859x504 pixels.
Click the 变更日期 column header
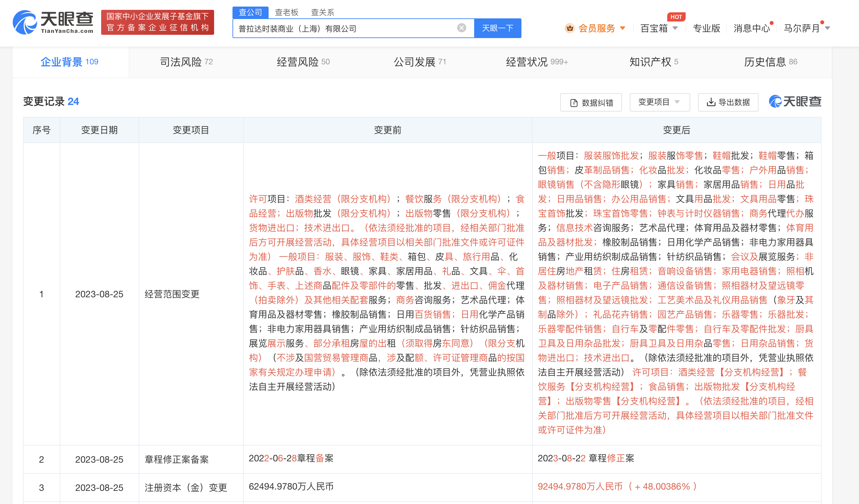(x=99, y=130)
